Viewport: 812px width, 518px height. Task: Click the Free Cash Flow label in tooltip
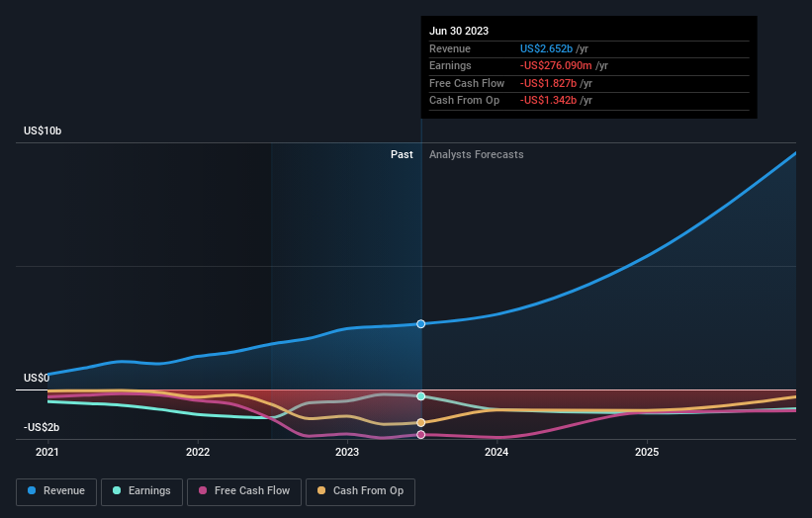click(x=467, y=83)
